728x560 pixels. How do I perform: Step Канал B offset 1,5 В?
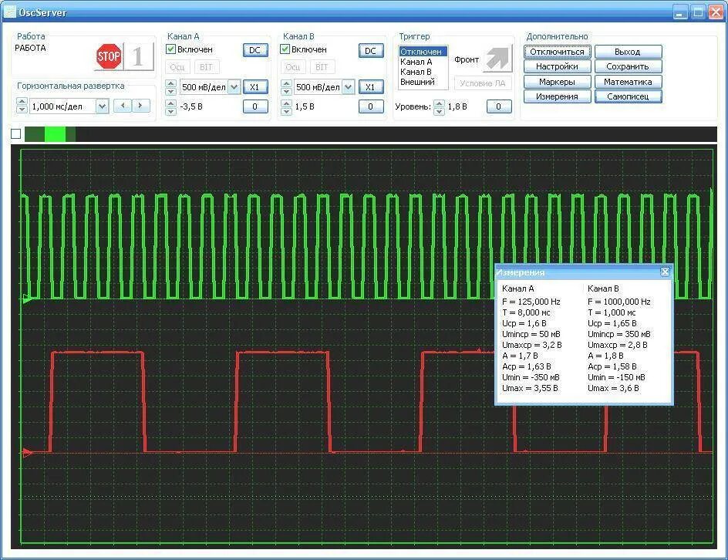point(286,106)
